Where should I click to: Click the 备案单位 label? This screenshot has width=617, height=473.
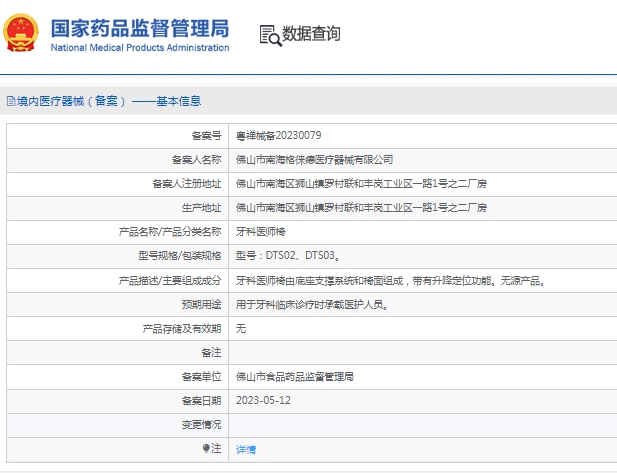(x=201, y=377)
